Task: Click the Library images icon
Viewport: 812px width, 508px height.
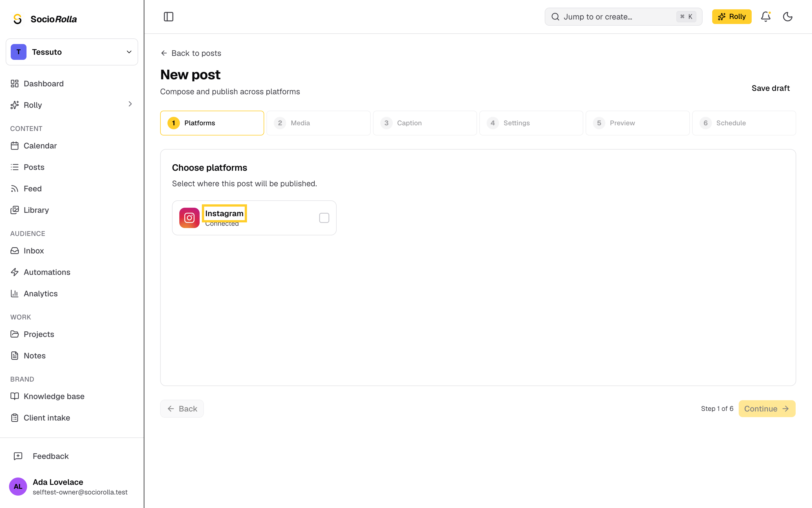Action: click(15, 210)
